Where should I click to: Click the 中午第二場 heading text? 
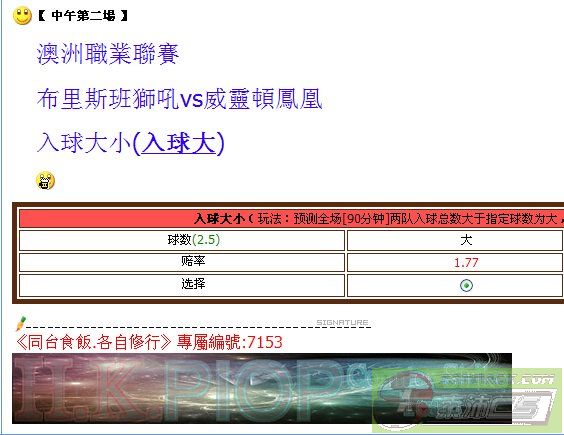pyautogui.click(x=83, y=15)
